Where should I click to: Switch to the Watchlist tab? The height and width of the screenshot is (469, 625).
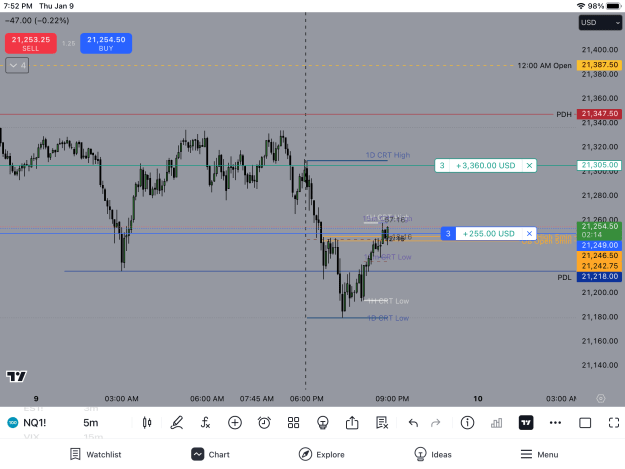click(x=96, y=454)
